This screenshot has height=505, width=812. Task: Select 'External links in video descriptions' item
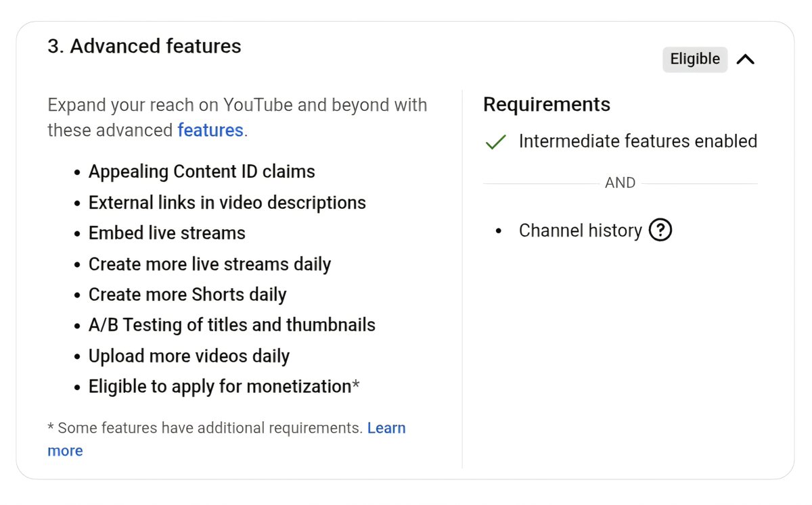(x=227, y=203)
